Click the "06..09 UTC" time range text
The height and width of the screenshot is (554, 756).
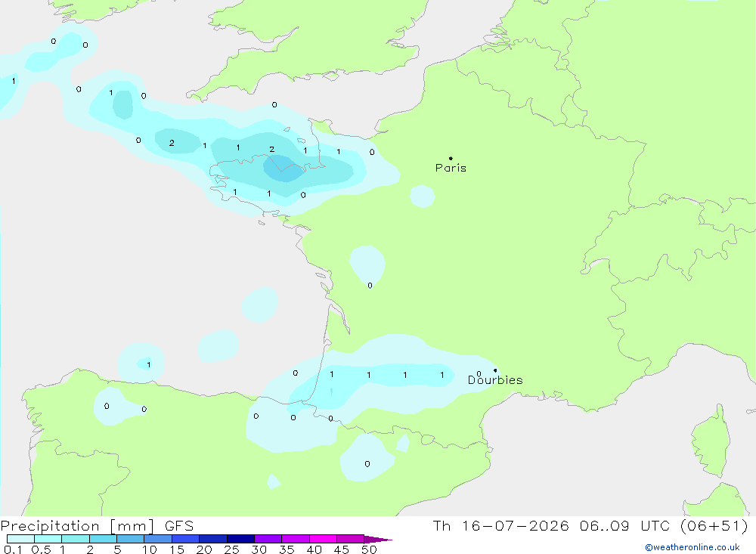tap(627, 526)
